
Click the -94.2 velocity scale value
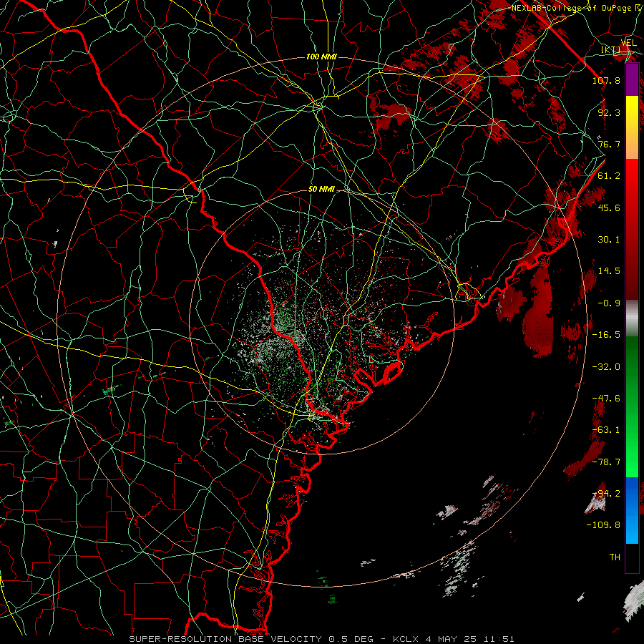[x=606, y=494]
